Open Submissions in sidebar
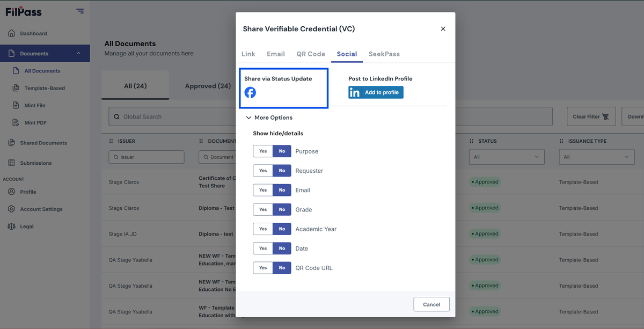The width and height of the screenshot is (644, 329). point(36,163)
